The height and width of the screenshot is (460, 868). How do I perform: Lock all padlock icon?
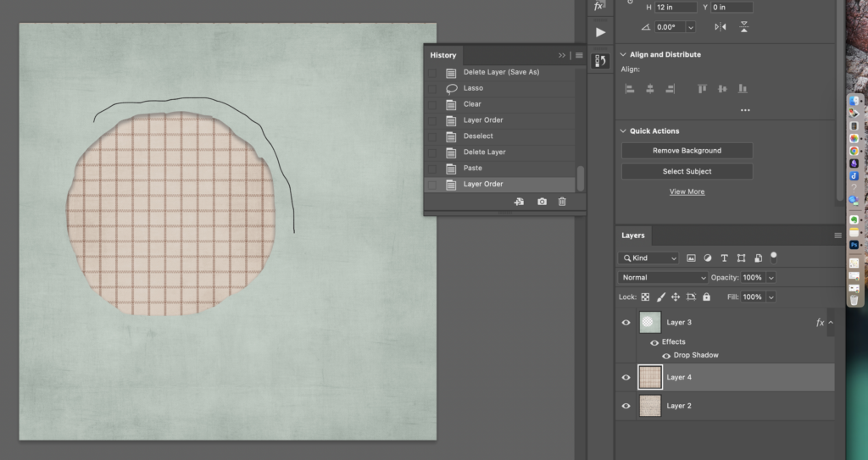[x=706, y=297]
